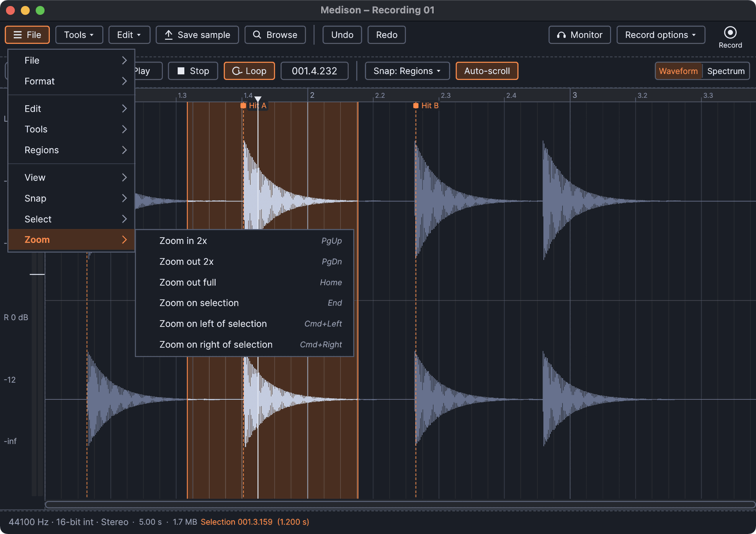Open the File submenu entry
Screen dimensions: 756x534
point(71,61)
